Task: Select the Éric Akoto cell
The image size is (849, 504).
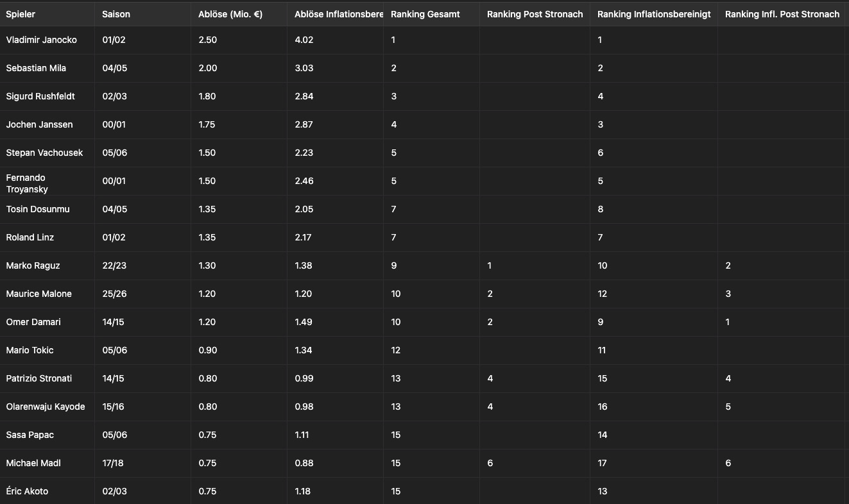Action: point(47,491)
